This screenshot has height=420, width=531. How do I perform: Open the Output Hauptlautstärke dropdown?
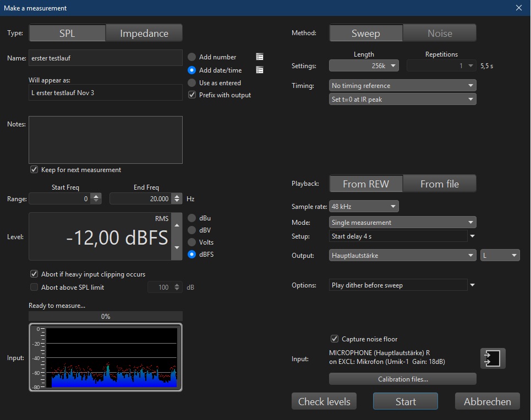[x=403, y=256]
